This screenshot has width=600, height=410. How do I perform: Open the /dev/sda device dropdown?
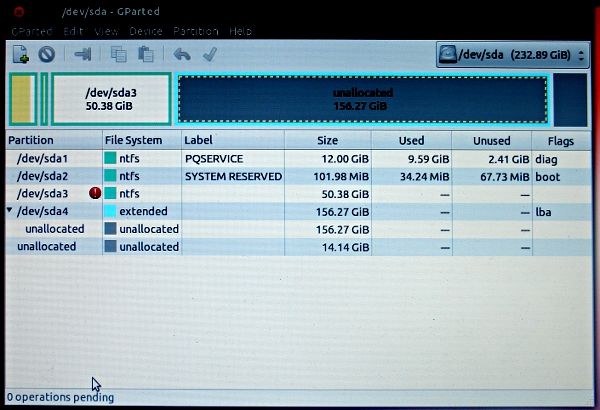512,55
